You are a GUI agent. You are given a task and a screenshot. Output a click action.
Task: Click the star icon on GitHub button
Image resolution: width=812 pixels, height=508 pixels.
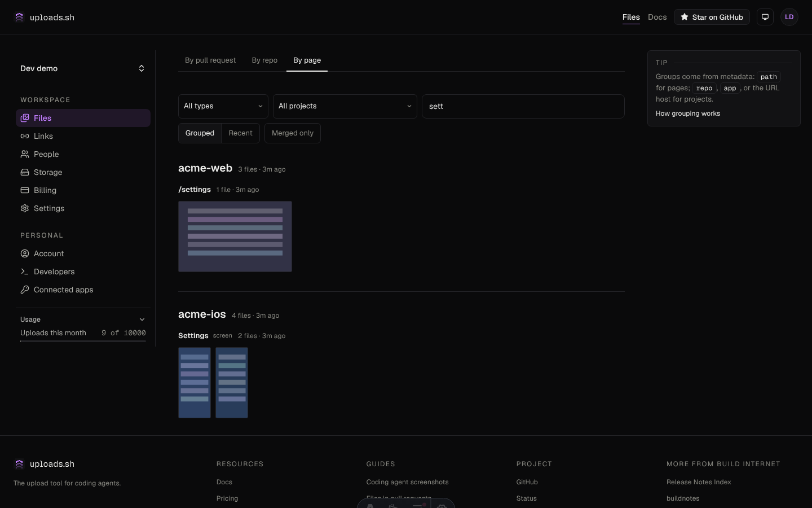(685, 17)
